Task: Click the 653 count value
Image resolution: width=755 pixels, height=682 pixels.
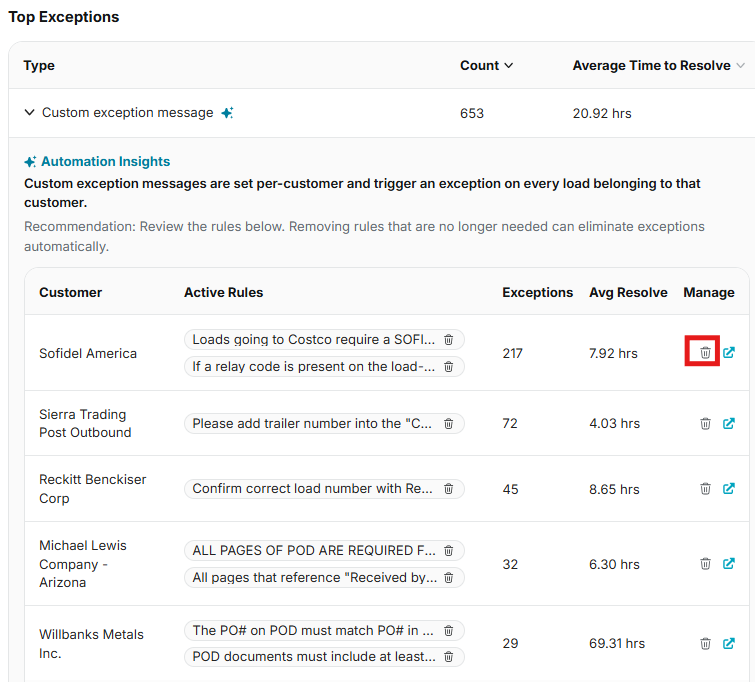Action: click(x=471, y=114)
